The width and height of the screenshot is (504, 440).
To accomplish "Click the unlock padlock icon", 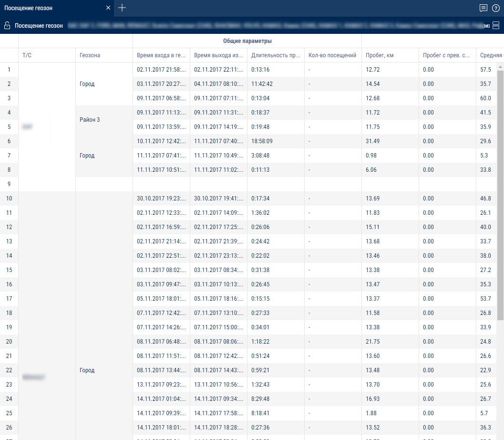I will [7, 25].
